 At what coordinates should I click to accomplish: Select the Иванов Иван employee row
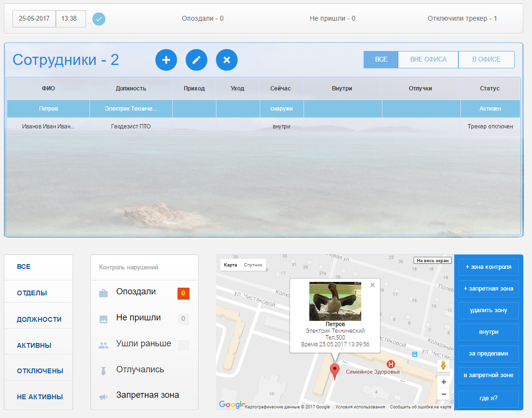coord(48,127)
